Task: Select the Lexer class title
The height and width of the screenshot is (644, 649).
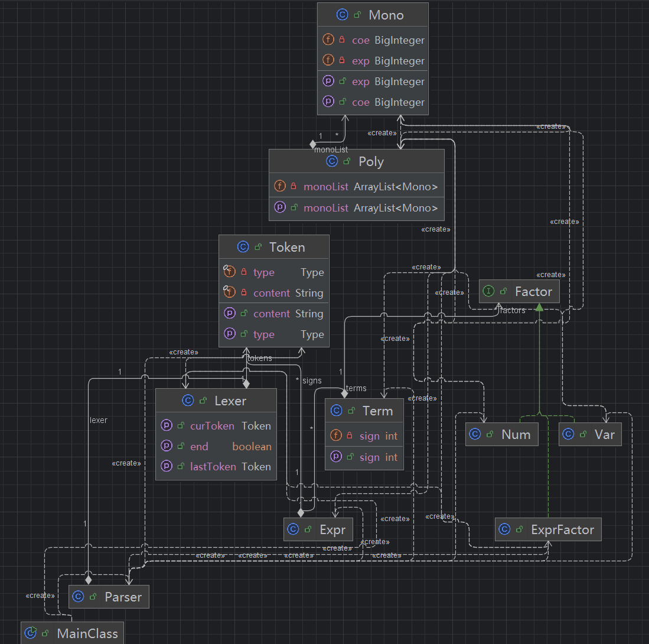Action: (x=230, y=401)
